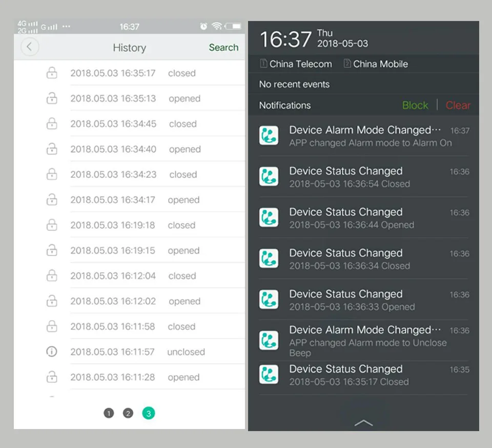This screenshot has width=492, height=448.
Task: Tap unlock icon for 16:34:40 opened entry
Action: (52, 149)
